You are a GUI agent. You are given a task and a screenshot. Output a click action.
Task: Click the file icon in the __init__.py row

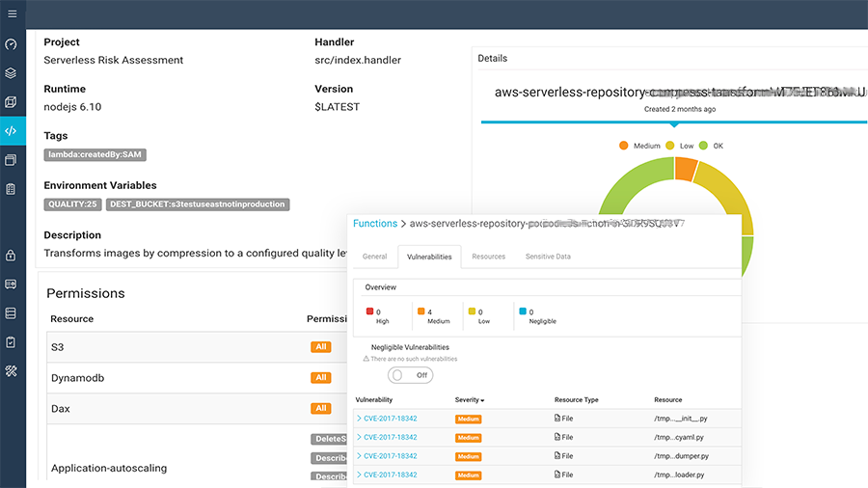tap(557, 419)
